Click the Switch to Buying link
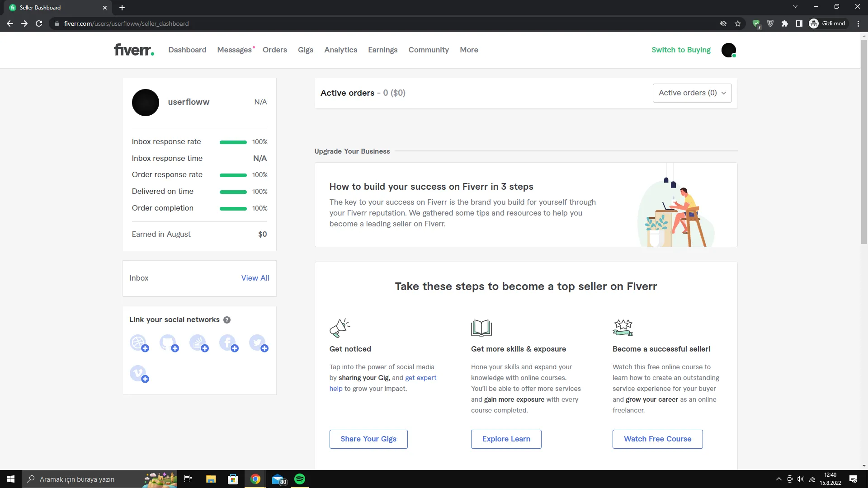The height and width of the screenshot is (488, 868). [681, 50]
